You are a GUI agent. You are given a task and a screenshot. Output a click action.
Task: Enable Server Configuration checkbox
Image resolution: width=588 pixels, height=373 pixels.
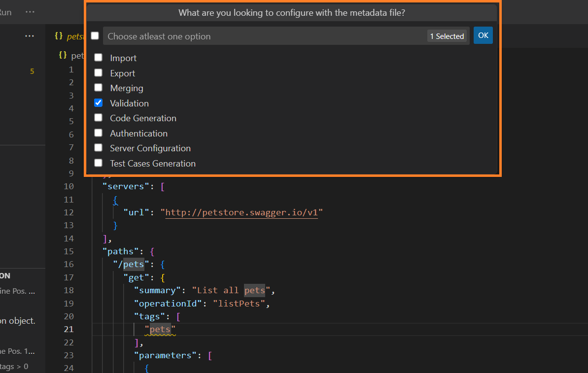(98, 148)
